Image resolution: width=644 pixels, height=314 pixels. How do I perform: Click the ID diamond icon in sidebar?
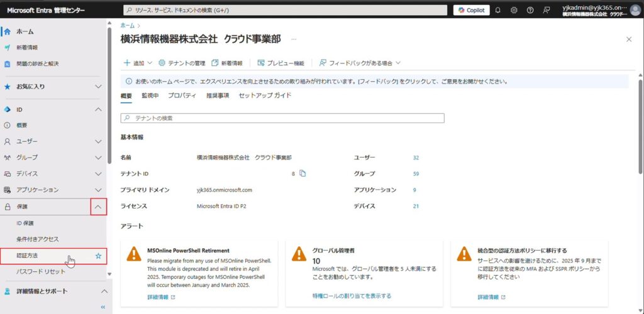point(7,110)
